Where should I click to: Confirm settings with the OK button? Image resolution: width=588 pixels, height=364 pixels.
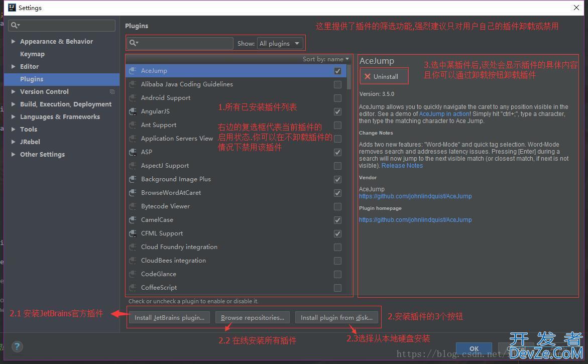click(x=474, y=348)
